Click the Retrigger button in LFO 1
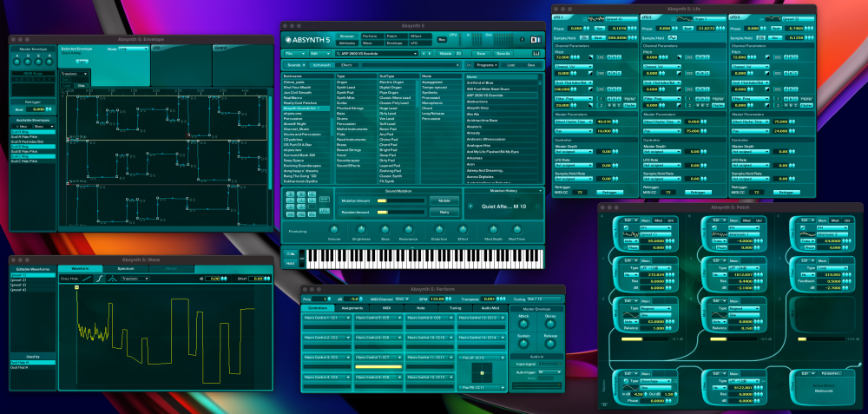868x414 pixels. pyautogui.click(x=609, y=192)
